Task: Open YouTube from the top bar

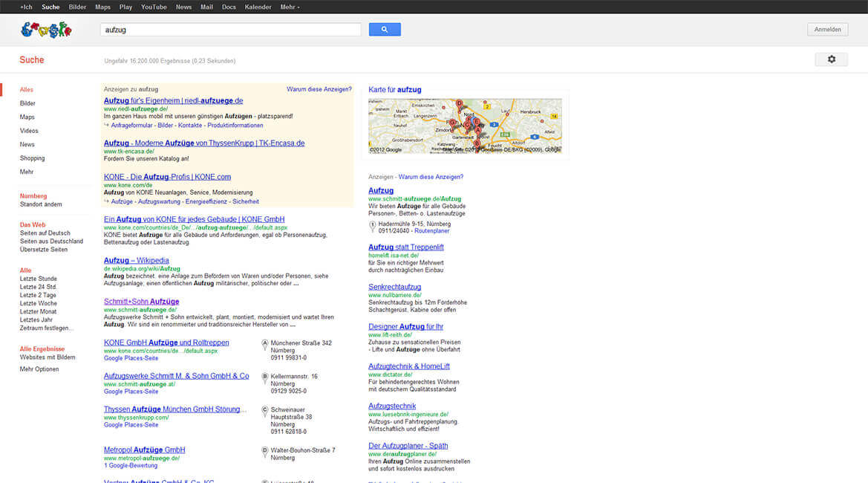Action: pyautogui.click(x=154, y=7)
